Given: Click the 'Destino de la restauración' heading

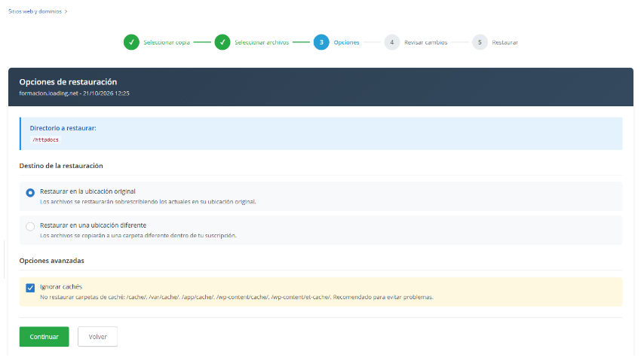Looking at the screenshot, I should coord(61,166).
